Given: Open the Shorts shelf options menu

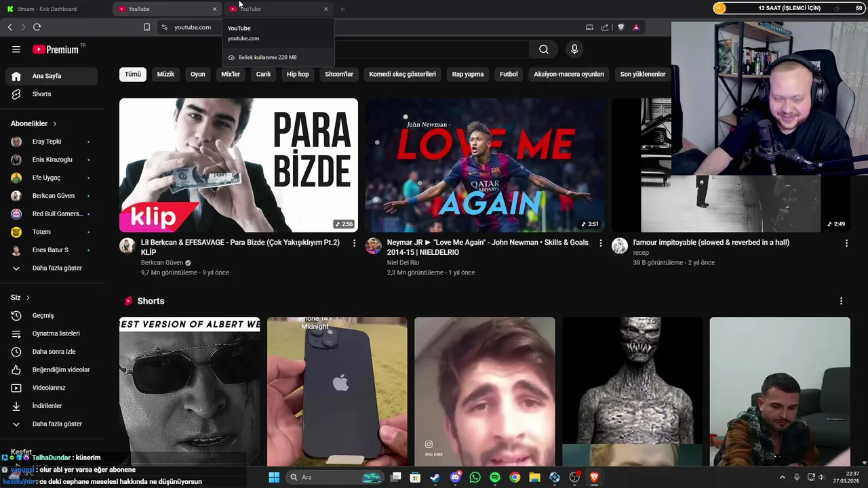Looking at the screenshot, I should pyautogui.click(x=841, y=301).
